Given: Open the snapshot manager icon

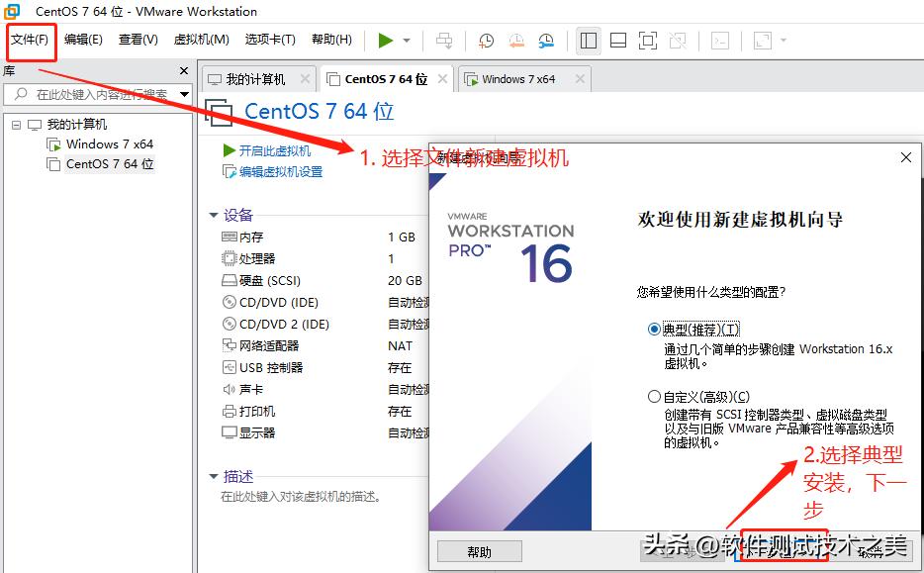Looking at the screenshot, I should tap(545, 41).
